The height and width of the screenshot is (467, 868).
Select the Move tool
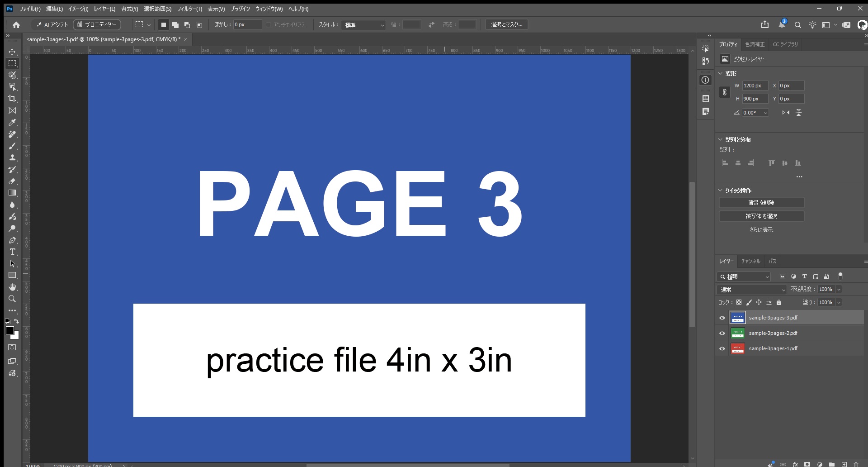coord(12,52)
